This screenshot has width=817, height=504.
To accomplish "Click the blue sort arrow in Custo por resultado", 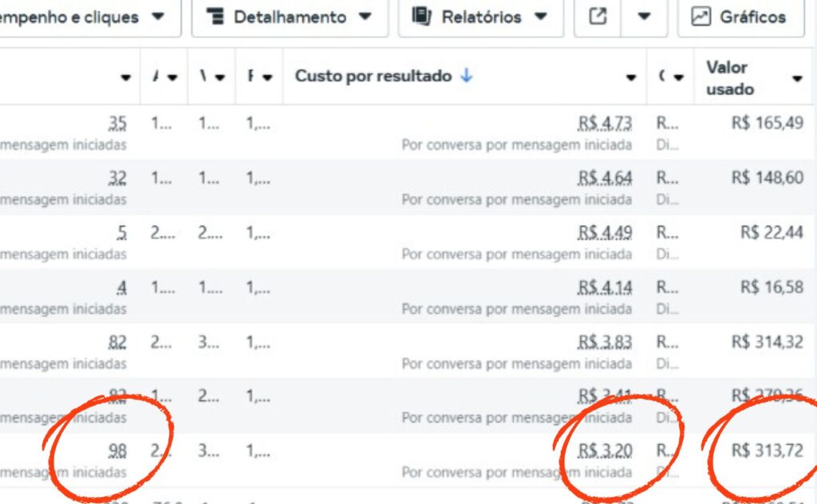I will (x=467, y=76).
